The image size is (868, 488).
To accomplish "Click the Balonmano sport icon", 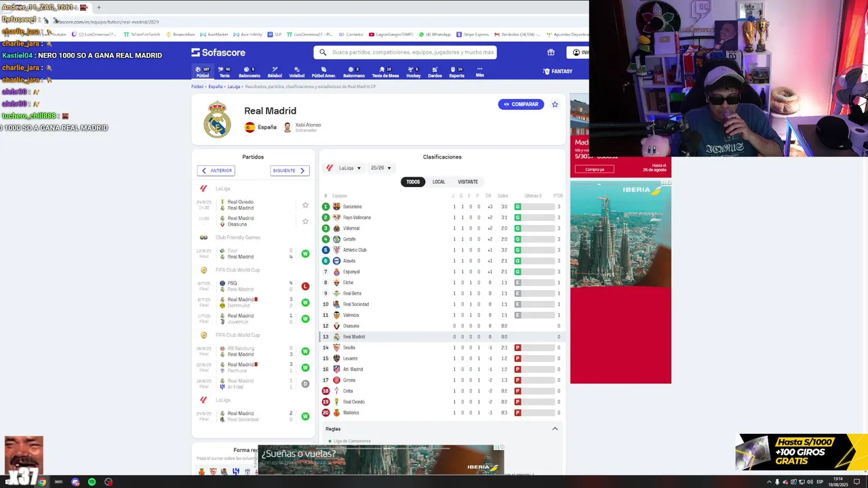I will click(353, 72).
